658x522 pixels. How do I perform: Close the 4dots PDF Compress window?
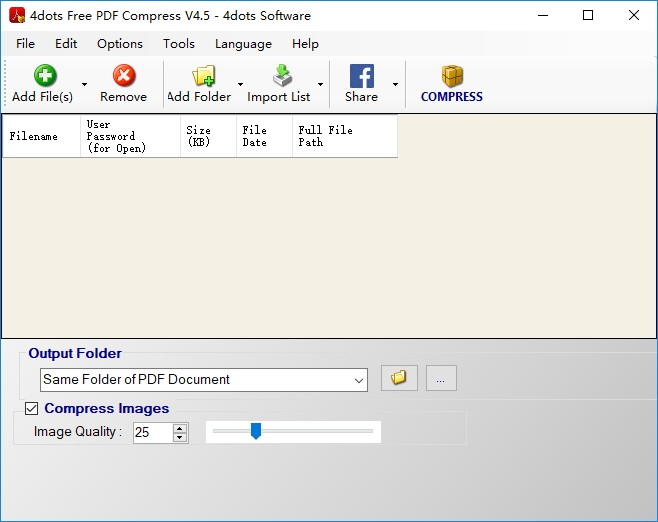pos(634,16)
